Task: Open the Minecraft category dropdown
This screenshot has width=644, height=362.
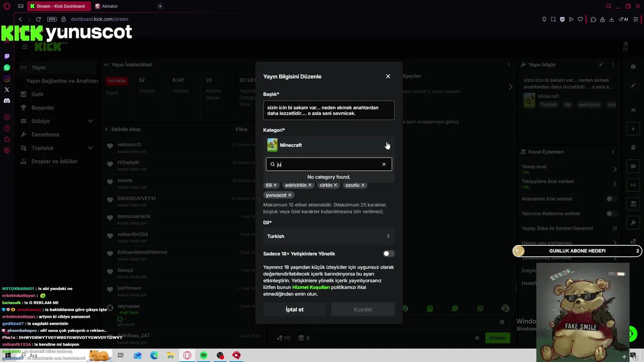Action: click(x=329, y=145)
